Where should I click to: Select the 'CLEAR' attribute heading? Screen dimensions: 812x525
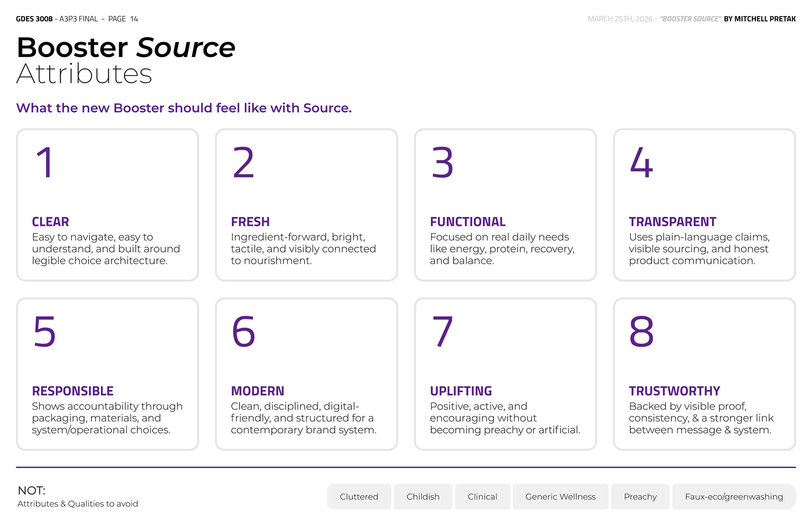point(50,221)
